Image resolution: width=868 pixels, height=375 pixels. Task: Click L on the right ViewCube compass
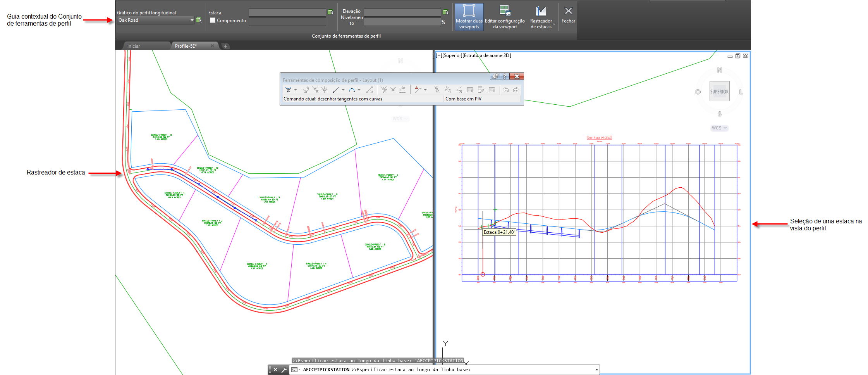741,92
